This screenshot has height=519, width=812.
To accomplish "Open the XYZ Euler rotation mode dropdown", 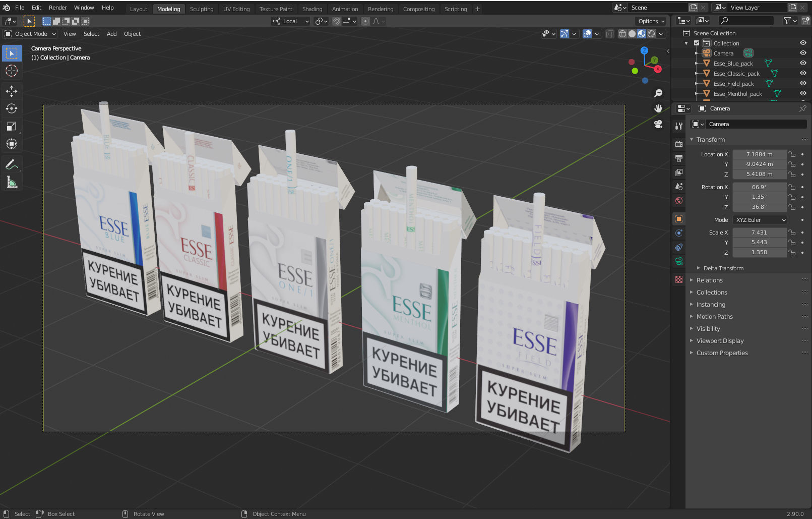I will [760, 220].
